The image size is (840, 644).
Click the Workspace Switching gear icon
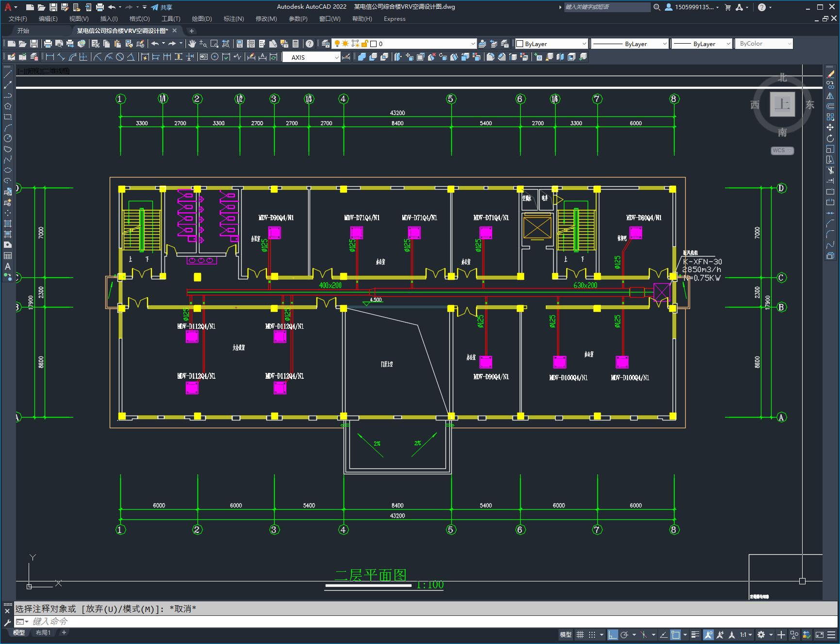pos(761,634)
